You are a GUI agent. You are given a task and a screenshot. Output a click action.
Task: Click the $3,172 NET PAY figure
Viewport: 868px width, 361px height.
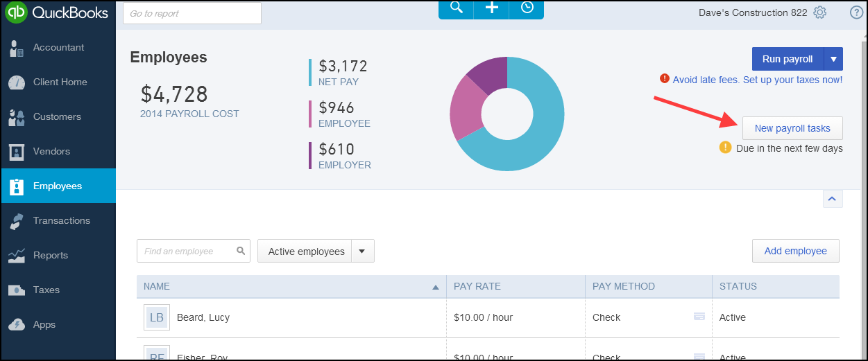343,67
